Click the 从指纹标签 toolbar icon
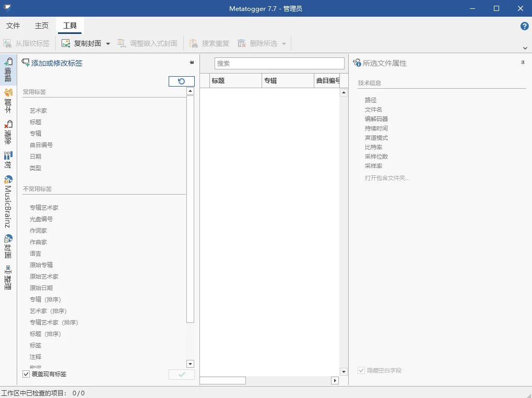The height and width of the screenshot is (398, 532). [x=7, y=43]
